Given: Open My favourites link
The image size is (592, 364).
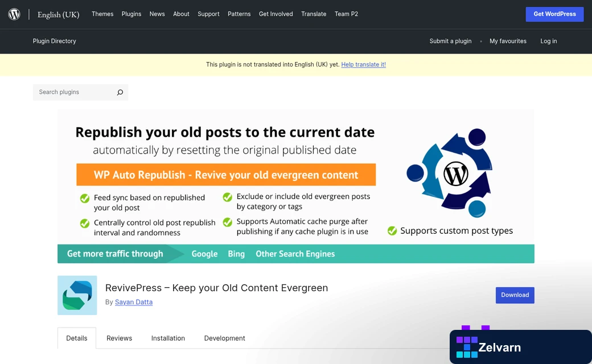Looking at the screenshot, I should [x=508, y=41].
